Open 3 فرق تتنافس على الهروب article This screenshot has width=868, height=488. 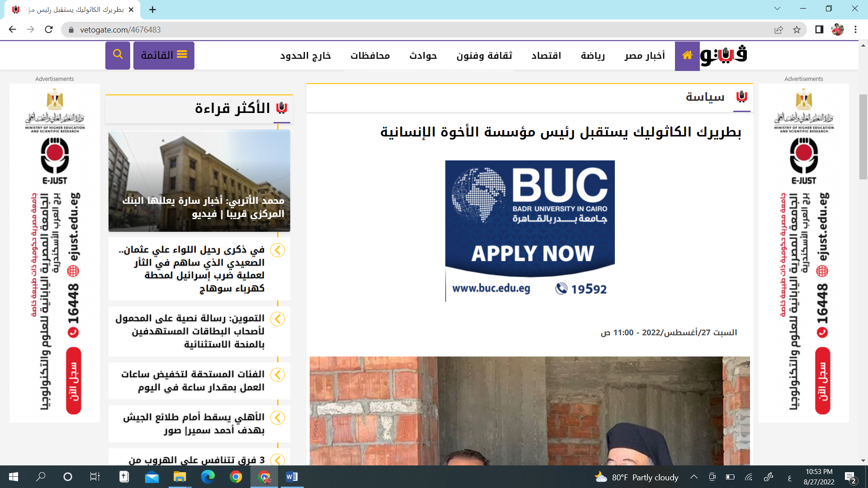tap(197, 460)
